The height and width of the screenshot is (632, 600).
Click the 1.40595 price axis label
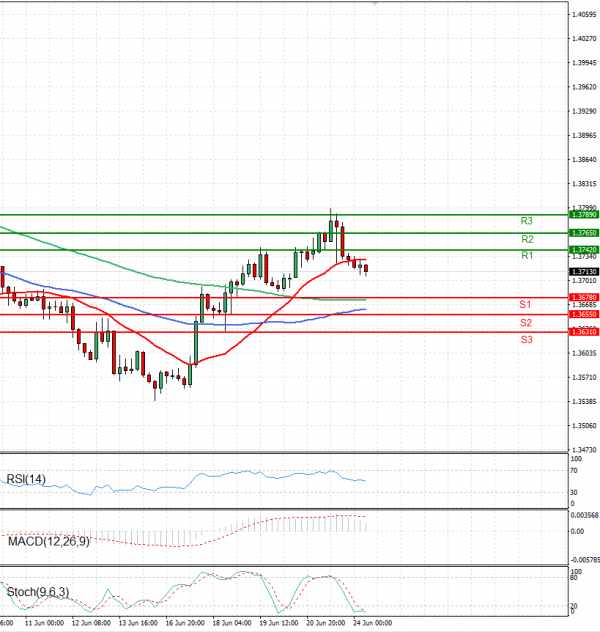(584, 15)
